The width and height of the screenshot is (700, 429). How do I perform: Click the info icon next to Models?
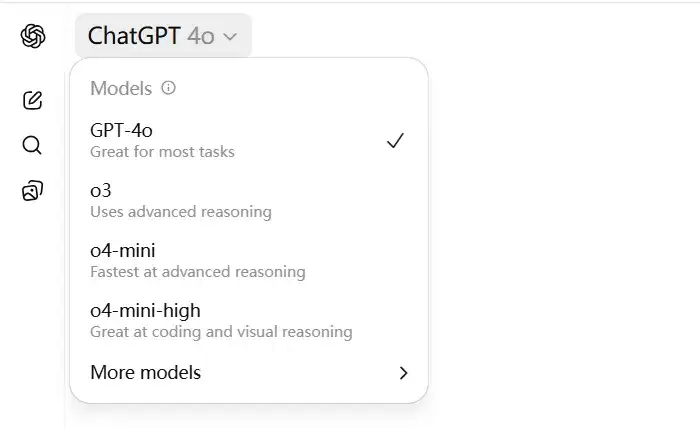(168, 87)
